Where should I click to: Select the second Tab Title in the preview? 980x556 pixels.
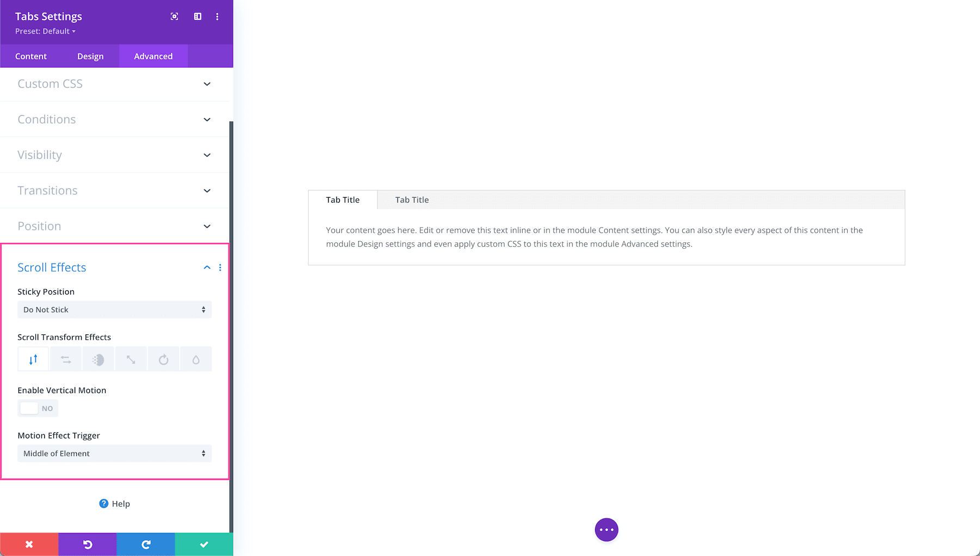point(412,200)
